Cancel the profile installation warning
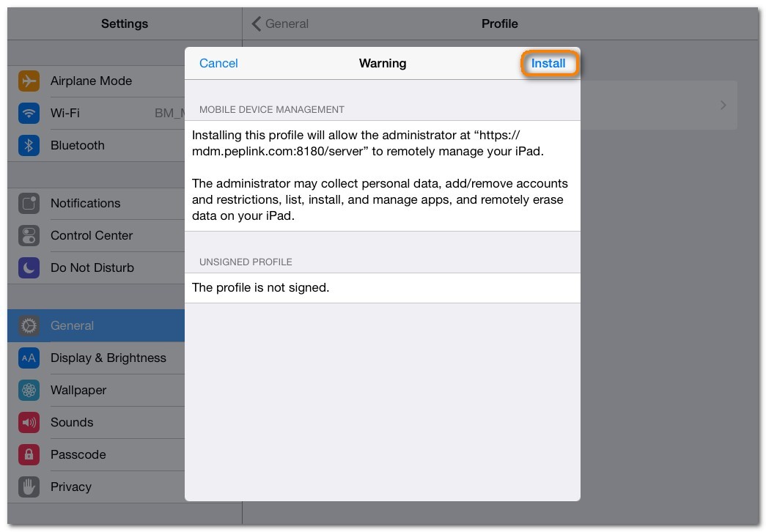 coord(218,64)
